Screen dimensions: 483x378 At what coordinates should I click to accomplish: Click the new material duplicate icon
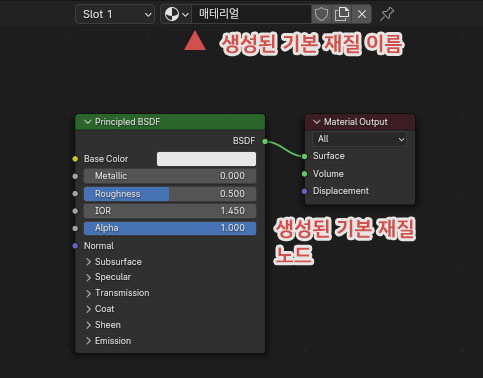342,14
